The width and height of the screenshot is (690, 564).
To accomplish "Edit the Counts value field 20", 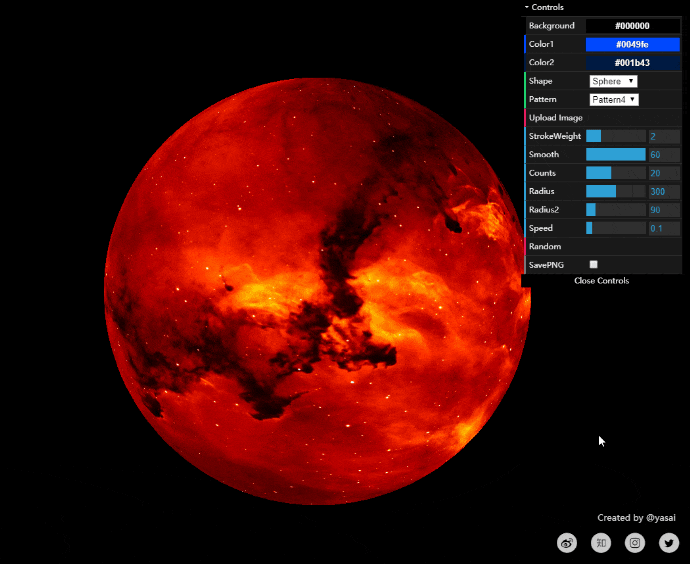I will point(664,173).
